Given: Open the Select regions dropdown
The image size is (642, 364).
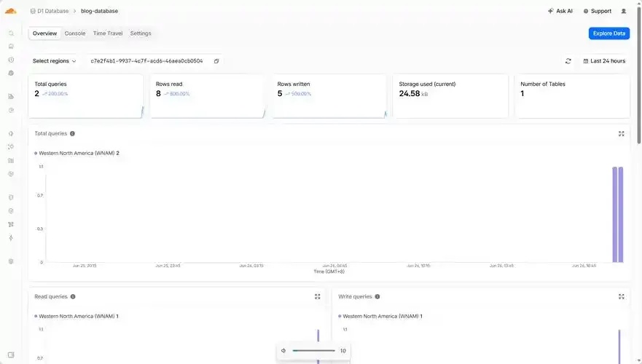Looking at the screenshot, I should (54, 61).
